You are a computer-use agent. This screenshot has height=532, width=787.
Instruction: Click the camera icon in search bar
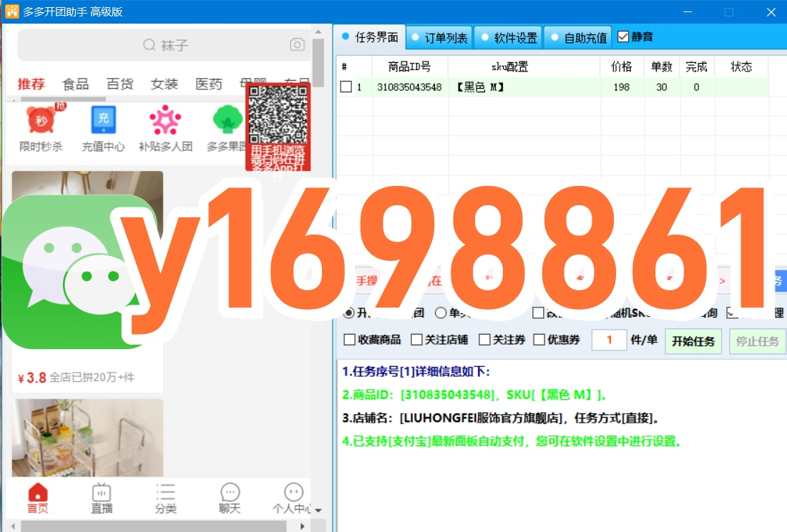[297, 45]
